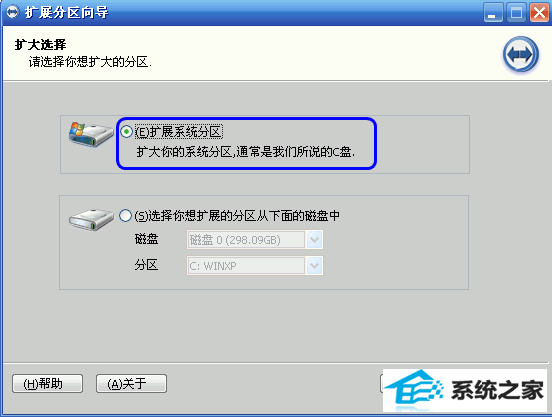The width and height of the screenshot is (552, 417).
Task: Click the wizard app icon in title bar
Action: (x=12, y=12)
